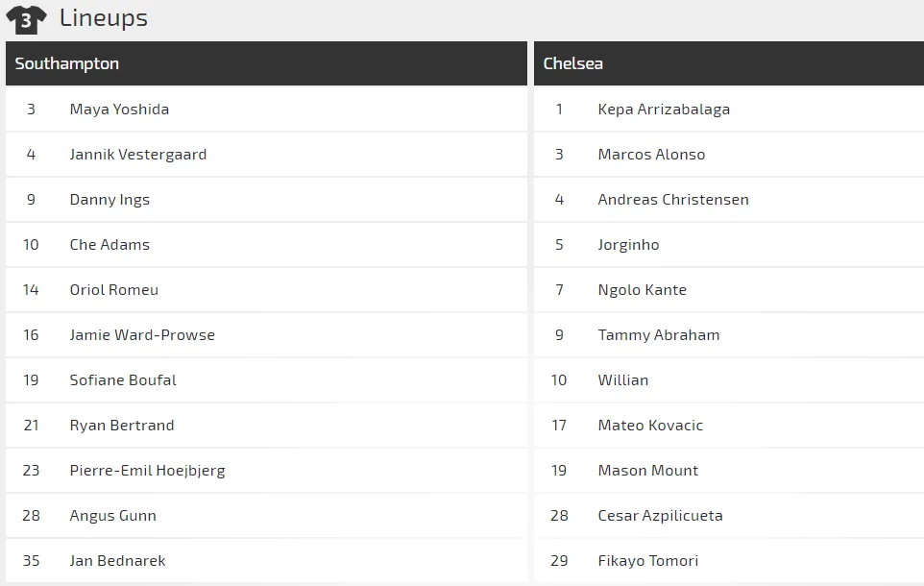This screenshot has width=924, height=586.
Task: Click Jamie Ward-Prowse's name
Action: [142, 335]
